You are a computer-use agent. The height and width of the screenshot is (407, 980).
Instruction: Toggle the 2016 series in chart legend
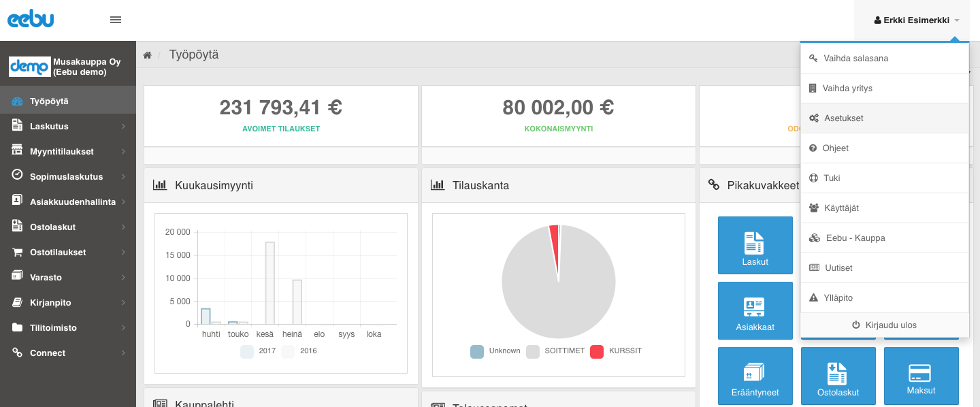299,351
